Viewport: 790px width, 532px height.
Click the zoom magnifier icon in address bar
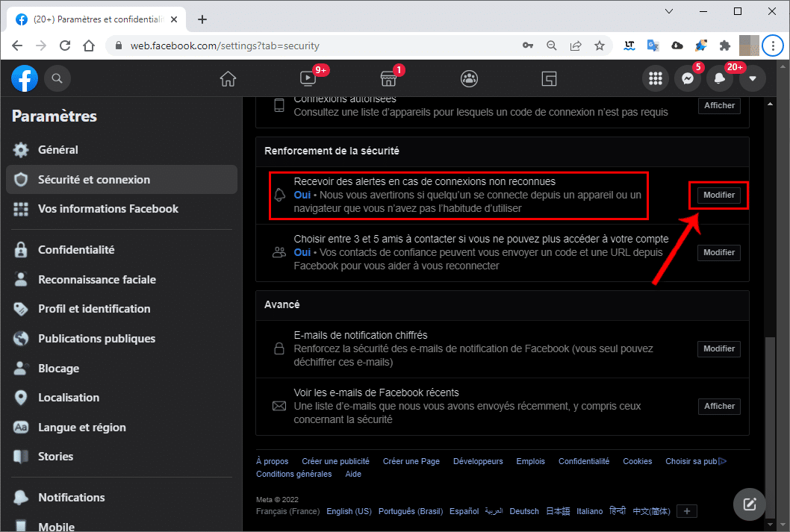pyautogui.click(x=552, y=46)
